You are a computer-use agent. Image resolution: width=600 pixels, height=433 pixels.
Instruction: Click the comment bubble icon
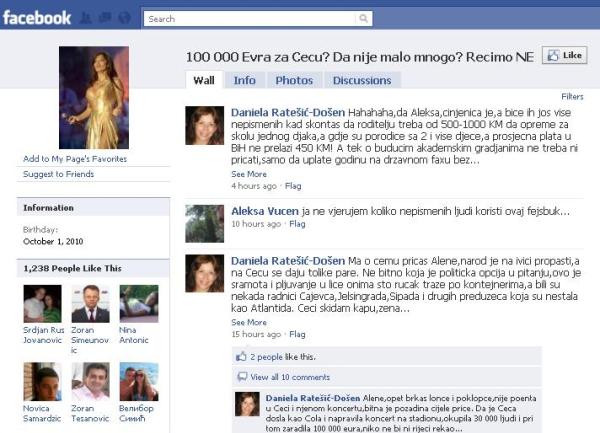click(242, 377)
